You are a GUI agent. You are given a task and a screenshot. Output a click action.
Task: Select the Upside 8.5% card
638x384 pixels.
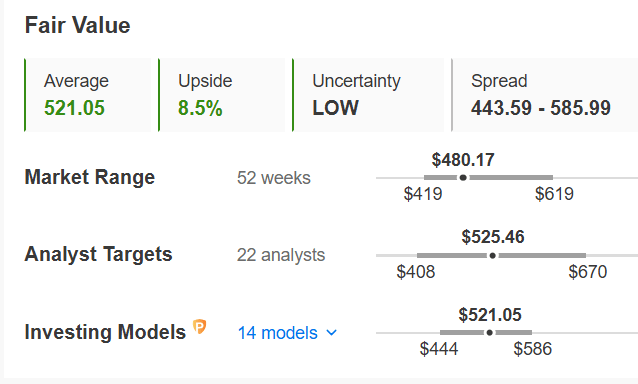222,95
